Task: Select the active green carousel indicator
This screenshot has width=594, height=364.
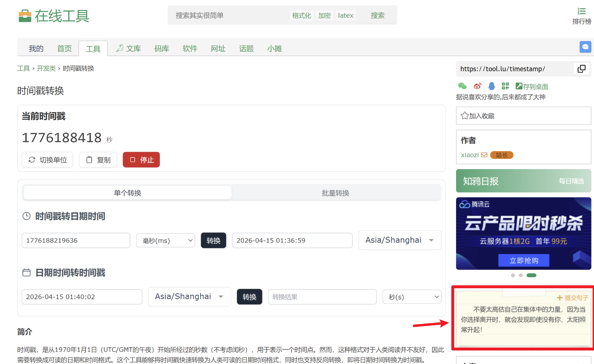Action: [x=531, y=275]
